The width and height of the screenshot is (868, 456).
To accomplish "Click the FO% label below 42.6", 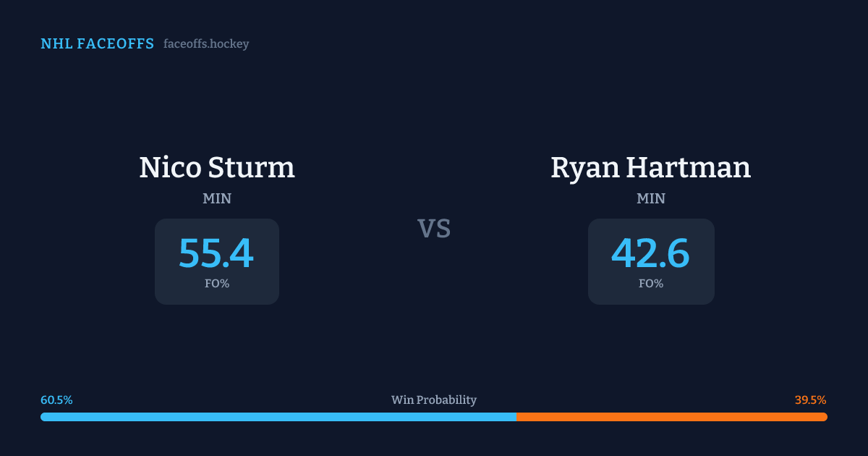I will (x=650, y=284).
